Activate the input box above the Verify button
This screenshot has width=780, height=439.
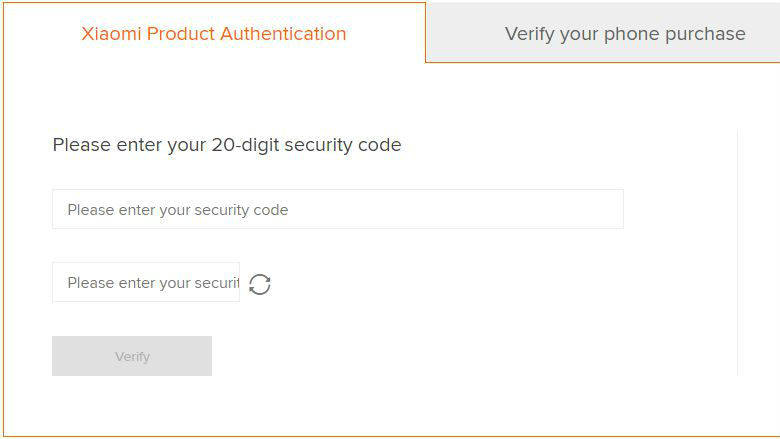pos(146,283)
